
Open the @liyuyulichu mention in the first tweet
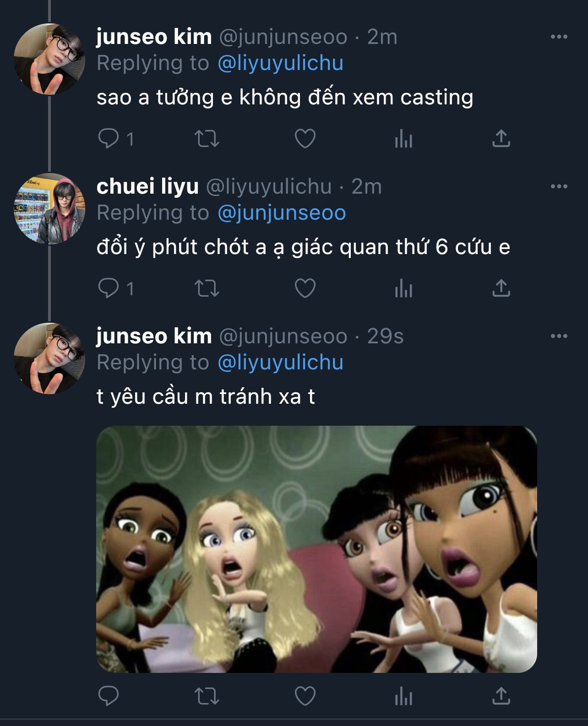click(280, 63)
